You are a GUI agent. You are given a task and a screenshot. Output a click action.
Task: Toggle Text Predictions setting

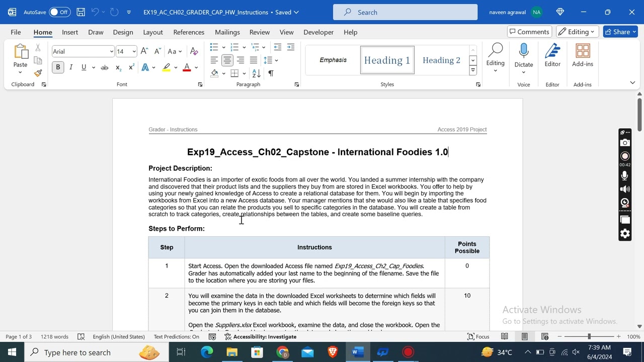coord(177,336)
